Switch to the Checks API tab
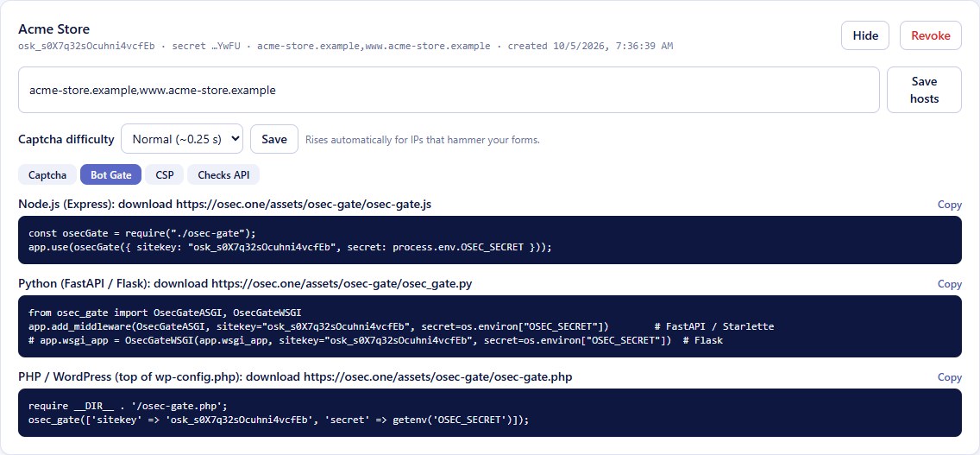 pos(223,175)
